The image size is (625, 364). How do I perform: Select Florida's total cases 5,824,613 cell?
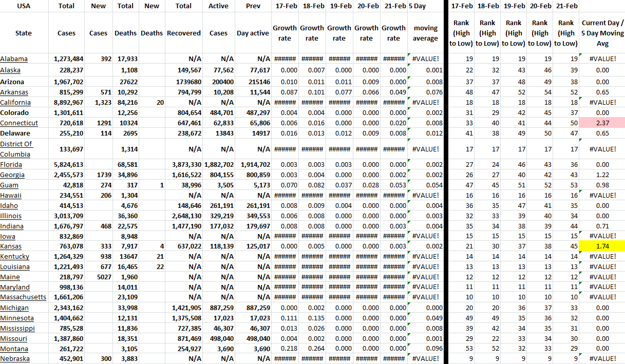pyautogui.click(x=68, y=165)
